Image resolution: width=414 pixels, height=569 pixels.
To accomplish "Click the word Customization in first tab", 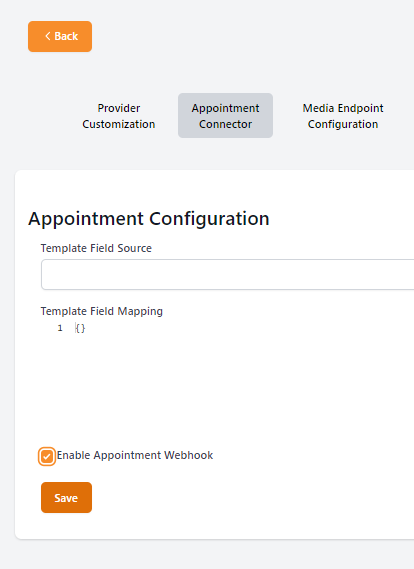I will pos(119,124).
